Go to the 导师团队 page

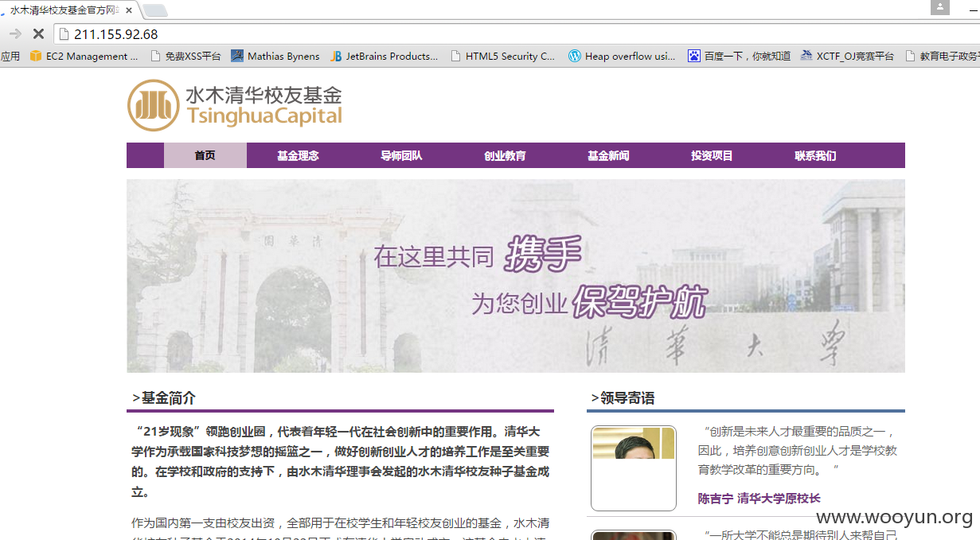[401, 155]
